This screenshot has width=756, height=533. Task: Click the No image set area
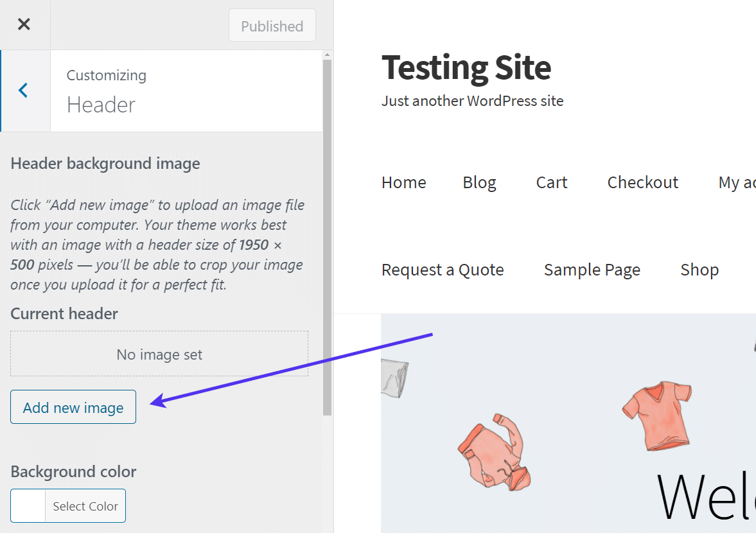coord(159,354)
